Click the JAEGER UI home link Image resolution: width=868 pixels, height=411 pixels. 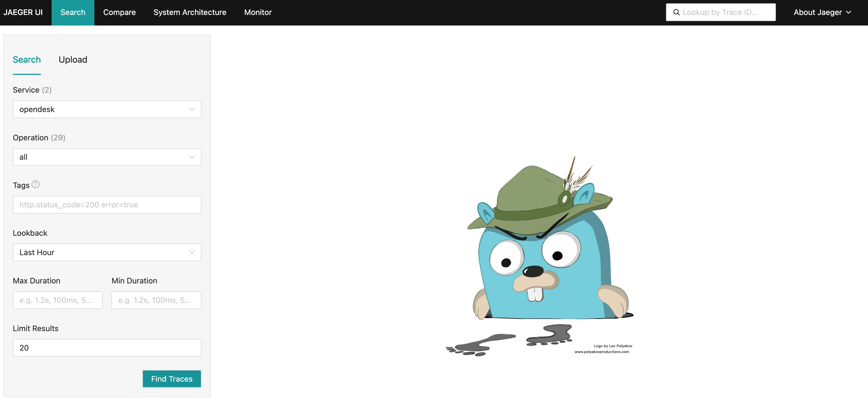tap(23, 12)
